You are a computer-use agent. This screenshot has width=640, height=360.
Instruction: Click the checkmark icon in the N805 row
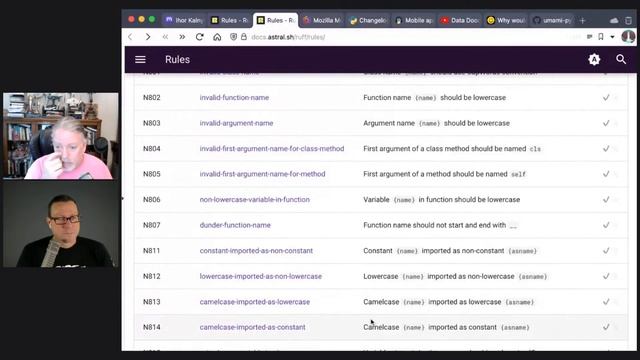(x=606, y=174)
